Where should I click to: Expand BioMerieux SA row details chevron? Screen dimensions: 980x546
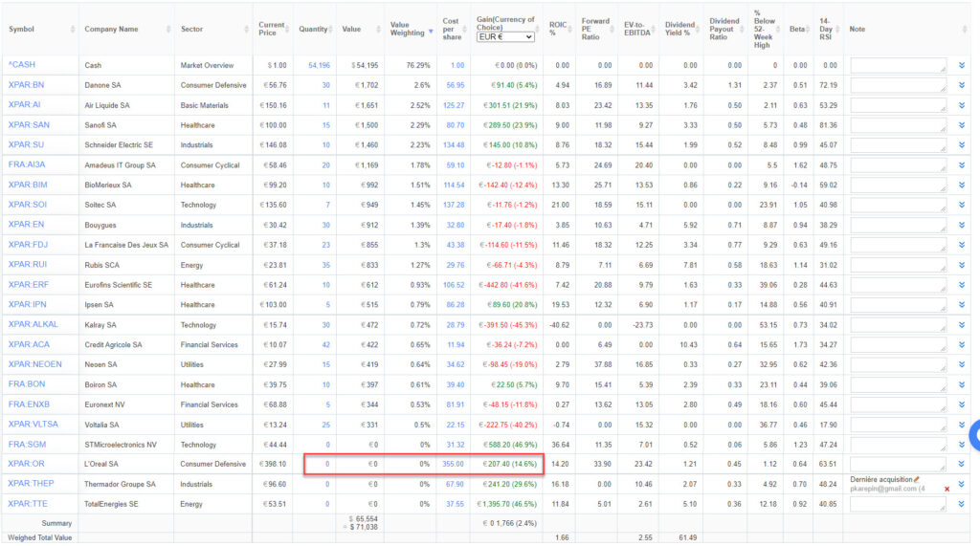962,185
